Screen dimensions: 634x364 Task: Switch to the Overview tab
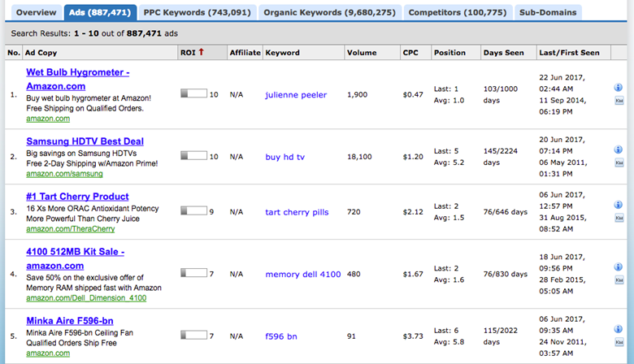36,12
